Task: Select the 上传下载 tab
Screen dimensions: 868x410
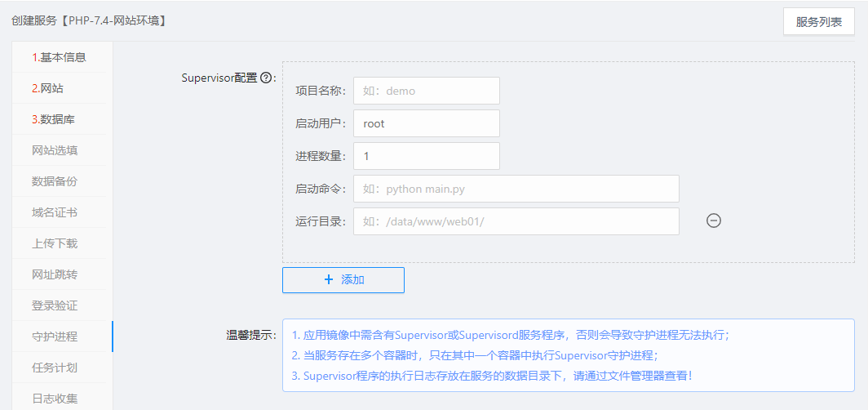Action: [x=55, y=243]
